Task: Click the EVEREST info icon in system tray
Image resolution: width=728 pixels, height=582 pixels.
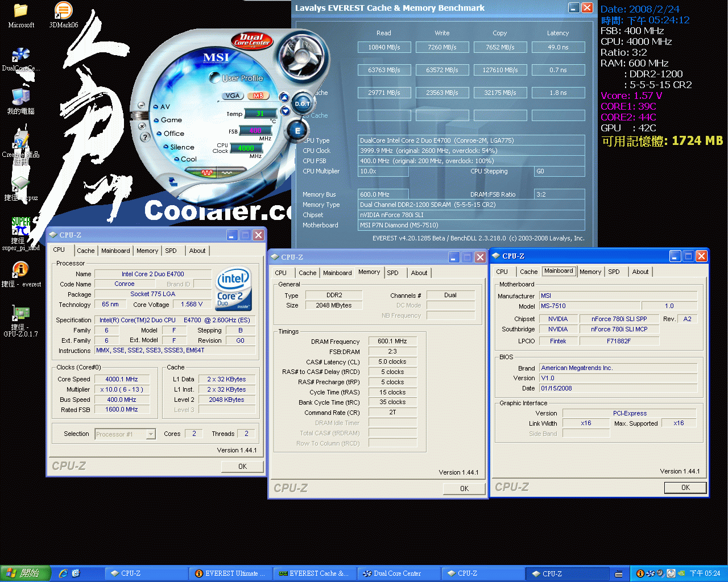Action: tap(640, 573)
